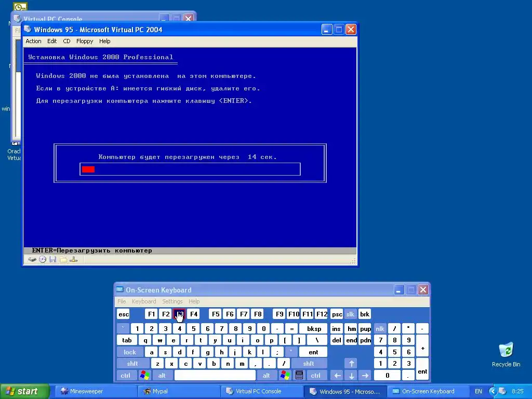The height and width of the screenshot is (399, 532).
Task: Click the left arrow key on the on-screen keyboard
Action: 337,375
